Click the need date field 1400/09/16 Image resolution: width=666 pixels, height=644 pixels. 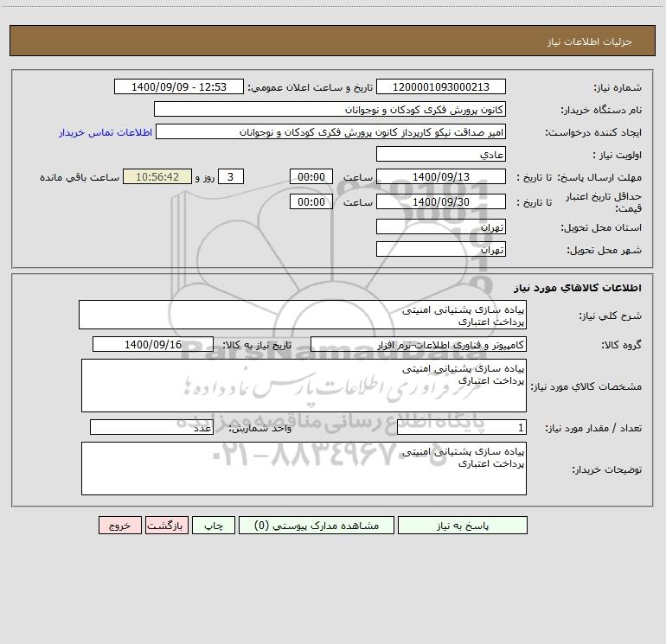153,344
